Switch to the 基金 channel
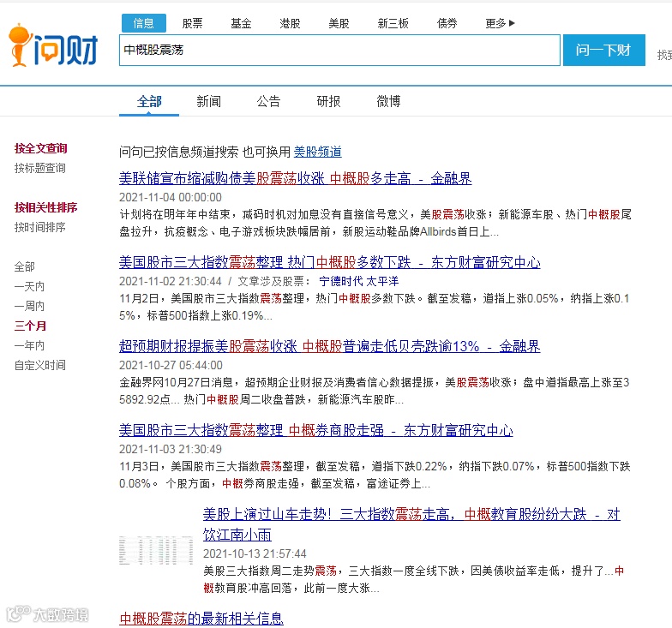Screen dimensions: 672x628 [241, 23]
